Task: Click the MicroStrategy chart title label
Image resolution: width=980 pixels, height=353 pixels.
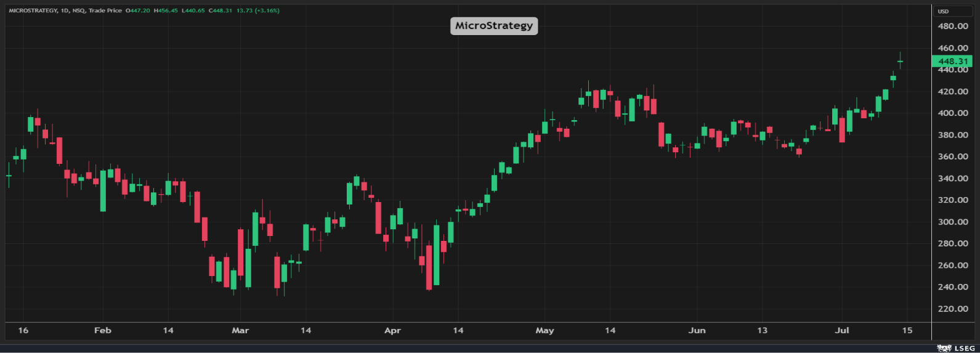Action: [494, 26]
